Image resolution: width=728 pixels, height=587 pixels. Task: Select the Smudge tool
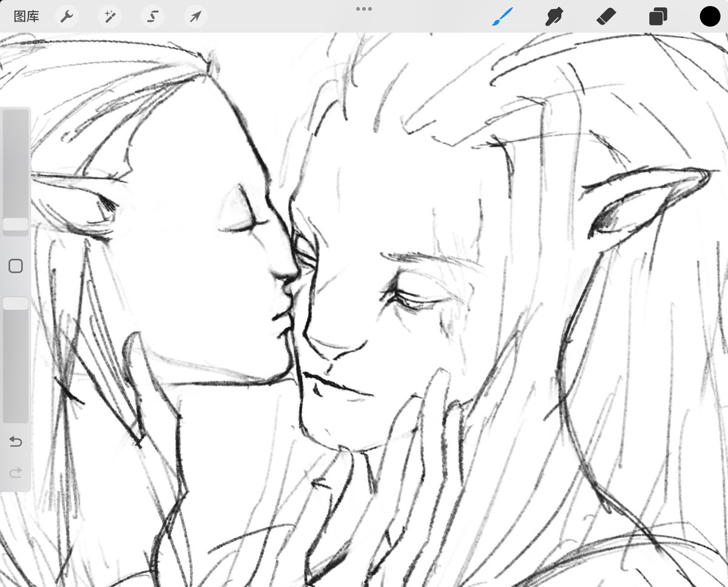click(x=554, y=16)
